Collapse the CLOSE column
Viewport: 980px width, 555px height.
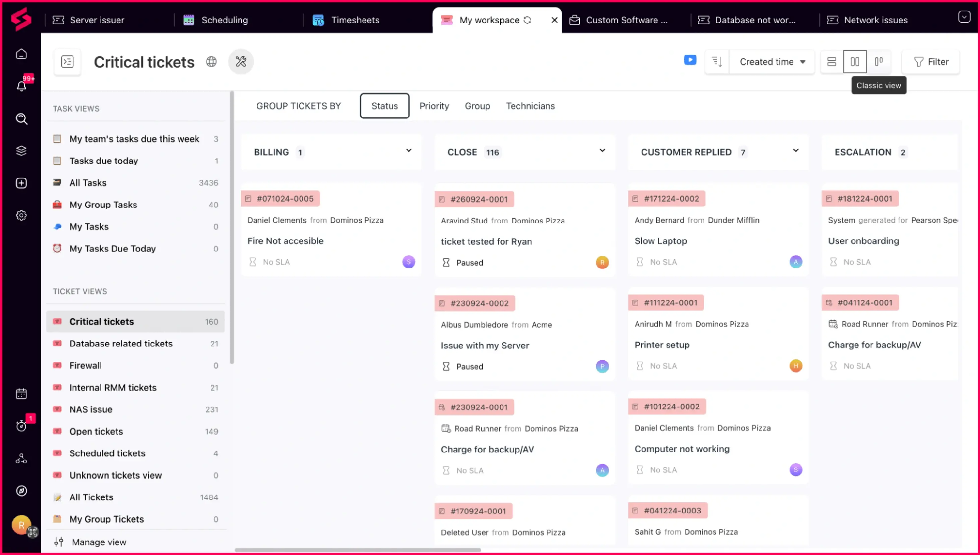coord(602,150)
